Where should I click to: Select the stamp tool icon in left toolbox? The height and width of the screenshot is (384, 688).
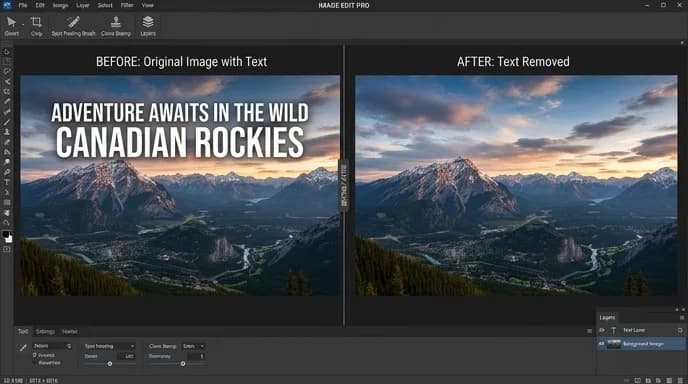[7, 132]
